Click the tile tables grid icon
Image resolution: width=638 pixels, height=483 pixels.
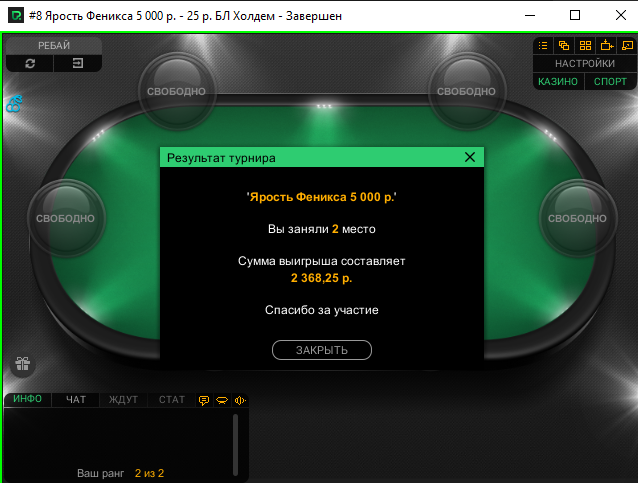(585, 46)
